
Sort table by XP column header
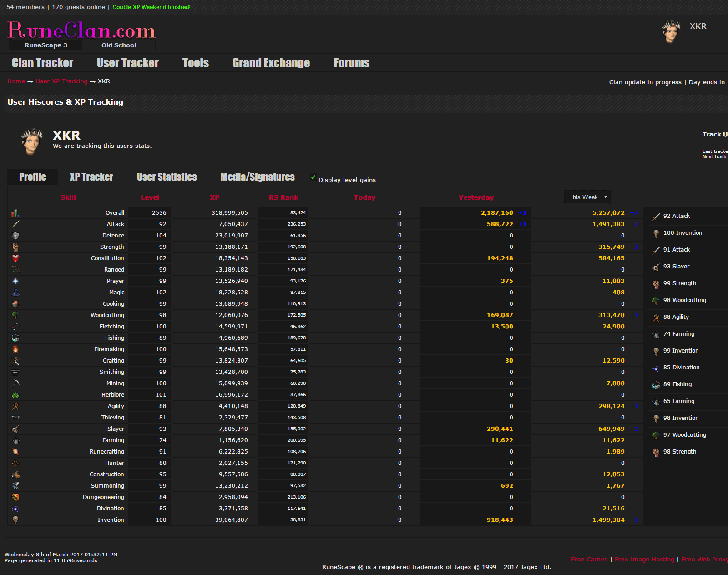coord(215,197)
